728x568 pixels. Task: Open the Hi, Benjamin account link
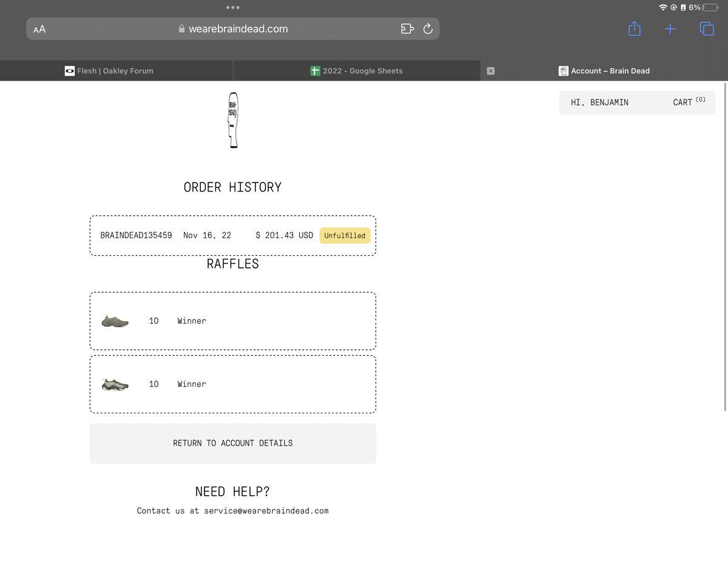tap(599, 102)
